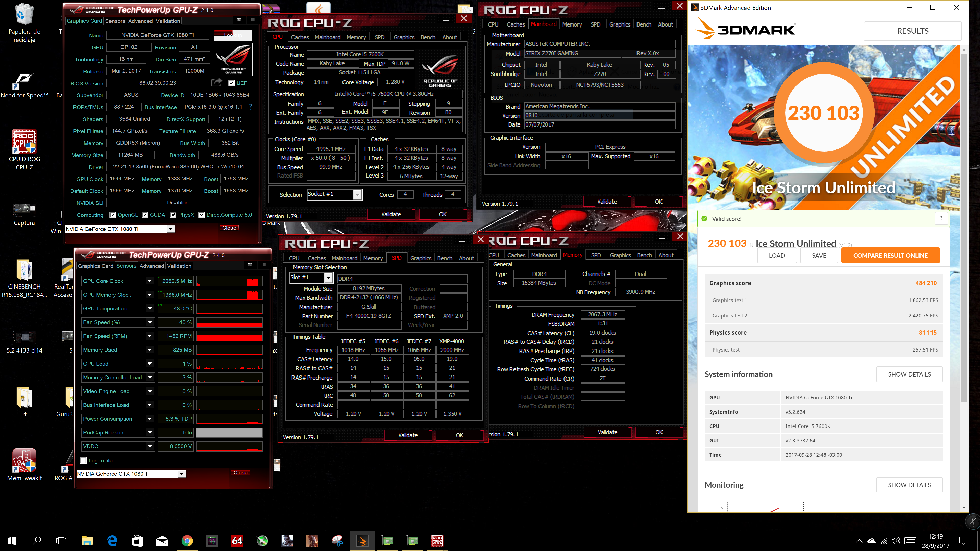Click GPU Load sensor graph

pyautogui.click(x=229, y=364)
